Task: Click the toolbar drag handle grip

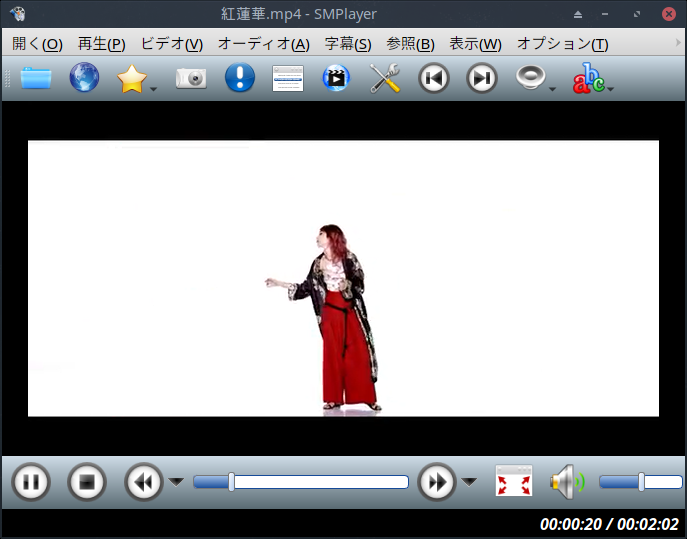Action: [x=7, y=78]
